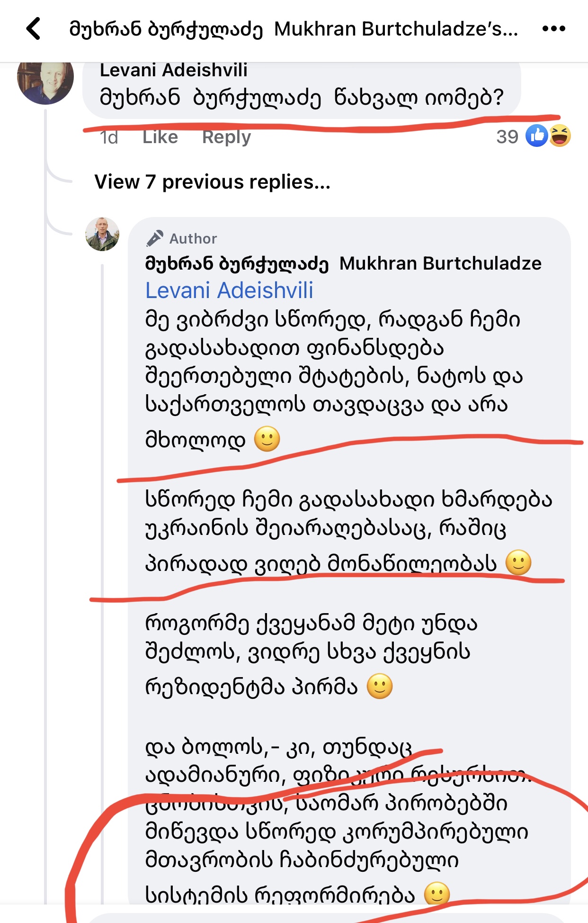Screen dimensions: 588x923
Task: Expand "View 7 previous replies"
Action: click(x=212, y=182)
